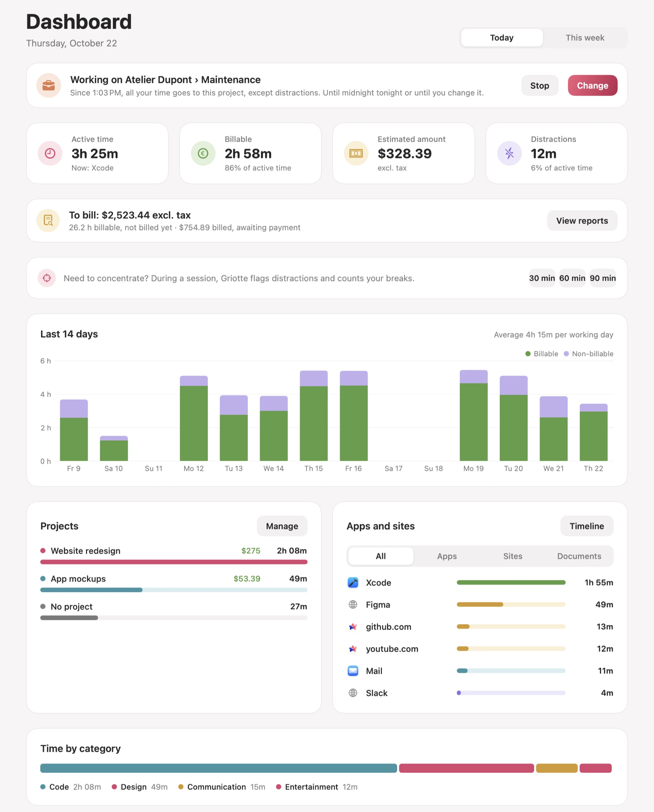The height and width of the screenshot is (812, 654).
Task: Click the Mo 19 chart bar
Action: pyautogui.click(x=473, y=415)
